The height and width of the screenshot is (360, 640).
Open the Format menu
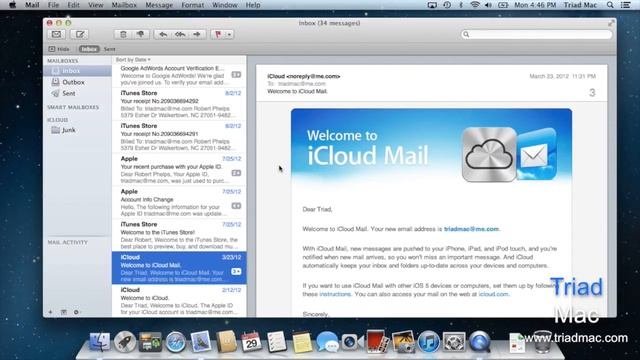193,5
